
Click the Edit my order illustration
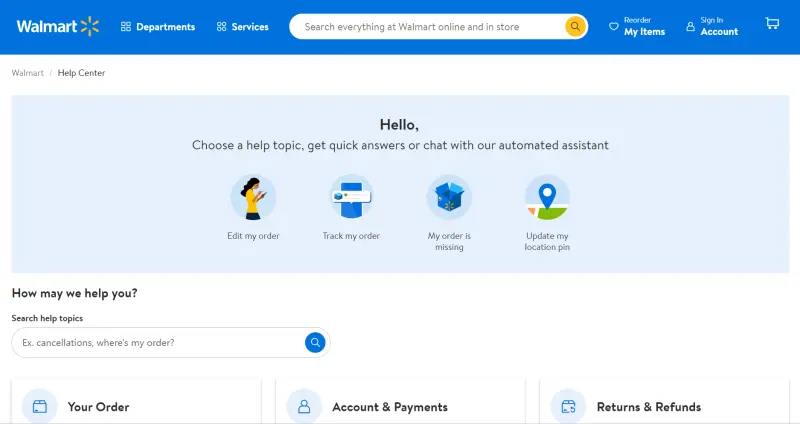point(253,197)
